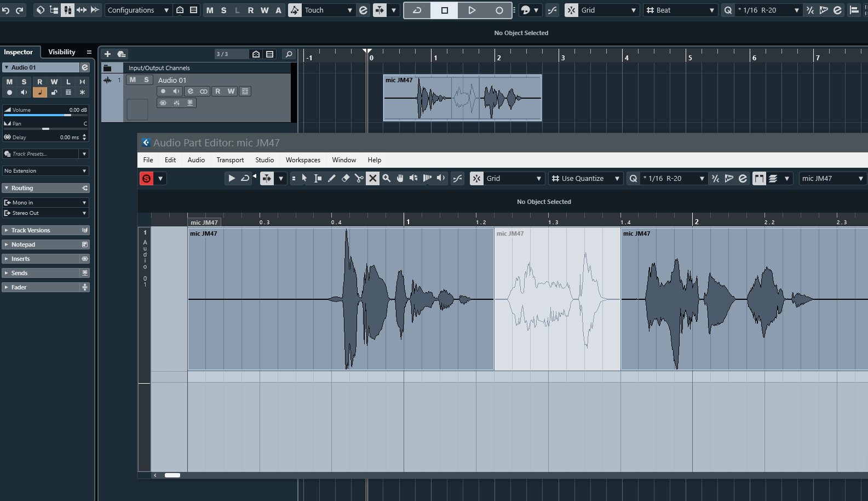Switch to the Visibility tab
This screenshot has width=868, height=501.
click(61, 52)
